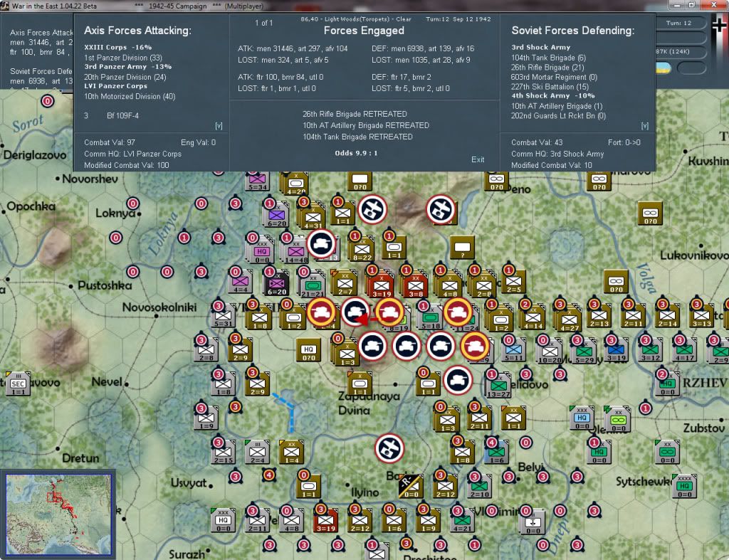The image size is (729, 560).
Task: Select the green HQ counter beside Rzhev
Action: [668, 385]
